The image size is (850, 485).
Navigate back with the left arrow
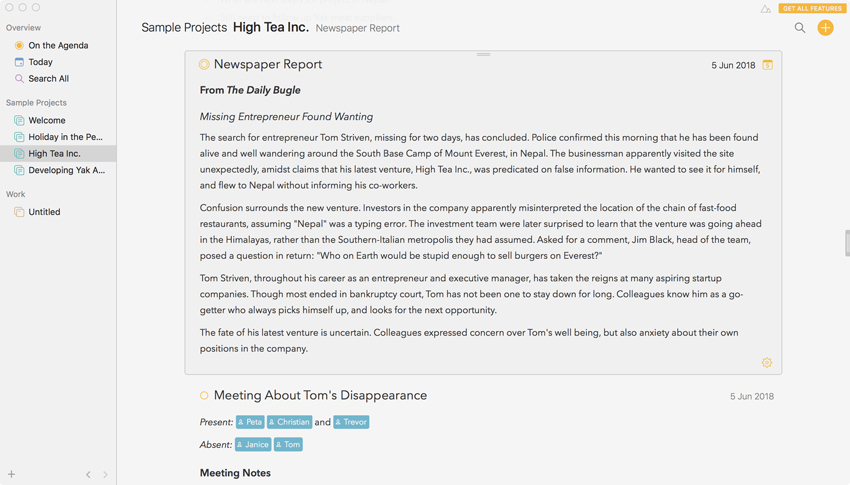tap(88, 474)
